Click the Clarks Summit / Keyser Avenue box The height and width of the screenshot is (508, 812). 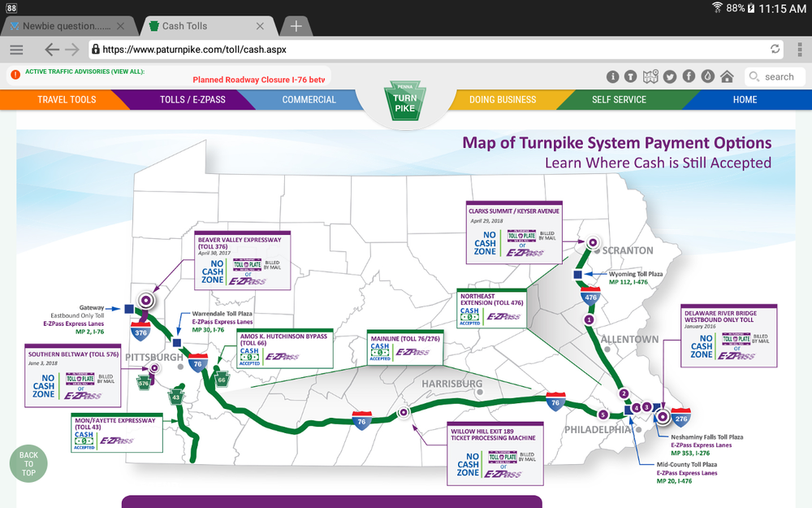514,232
